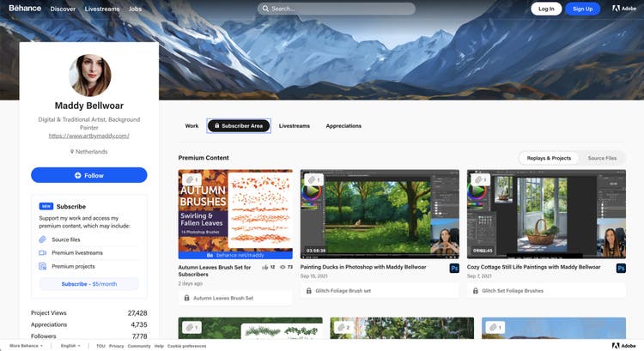Click attachment icon on Autumn Brushes thumbnail

click(x=191, y=180)
